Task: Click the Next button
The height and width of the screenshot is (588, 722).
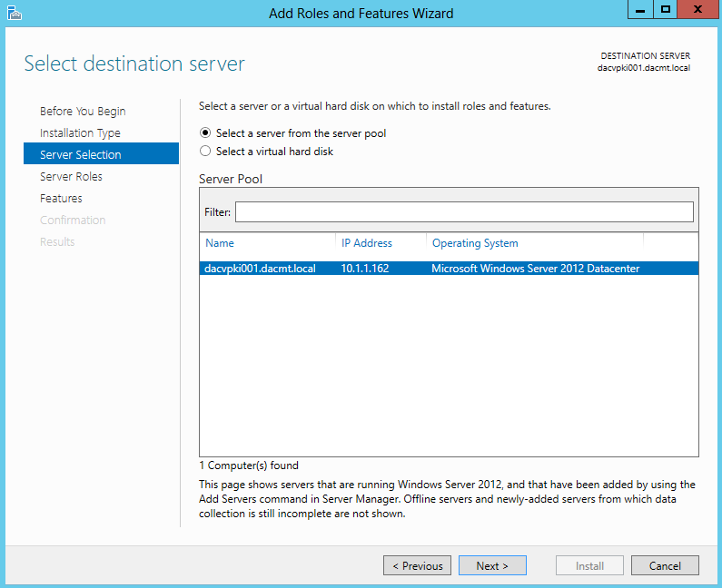Action: tap(492, 565)
